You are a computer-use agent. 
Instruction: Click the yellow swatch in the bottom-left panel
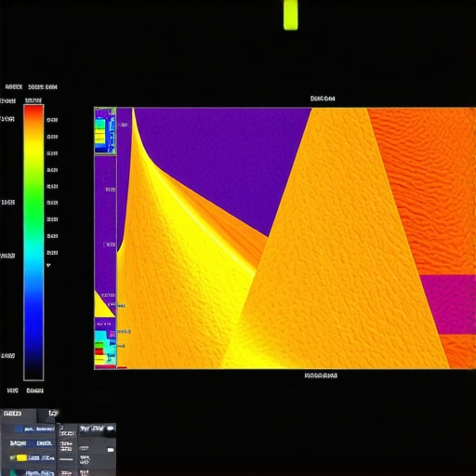tap(20, 457)
